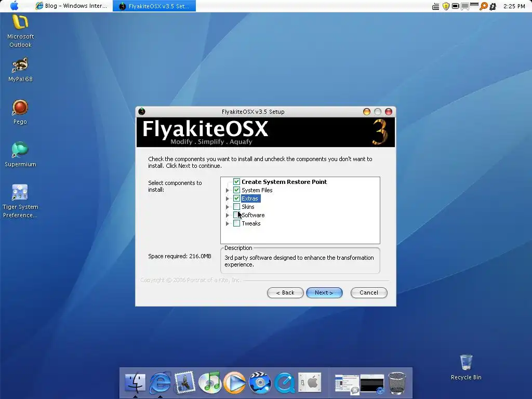Switch to Blog - Windows Internet Explorer task
Viewport: 532px width, 399px height.
click(72, 6)
